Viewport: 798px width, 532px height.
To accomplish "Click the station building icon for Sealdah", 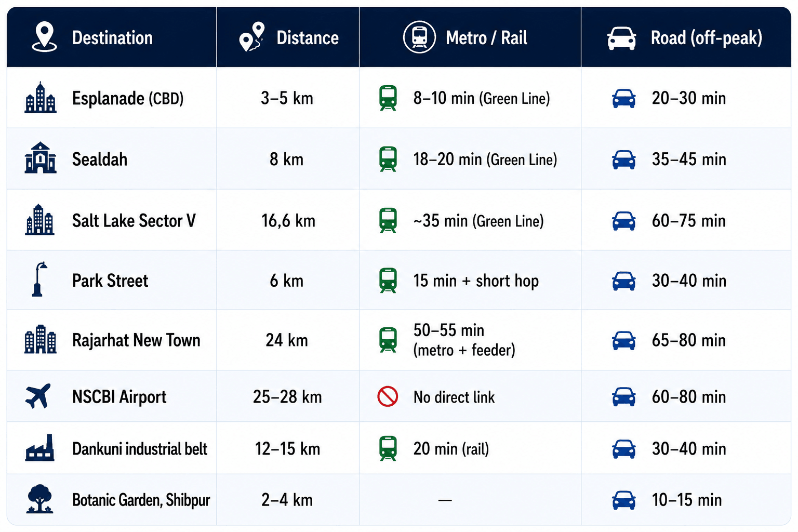I will [x=41, y=158].
